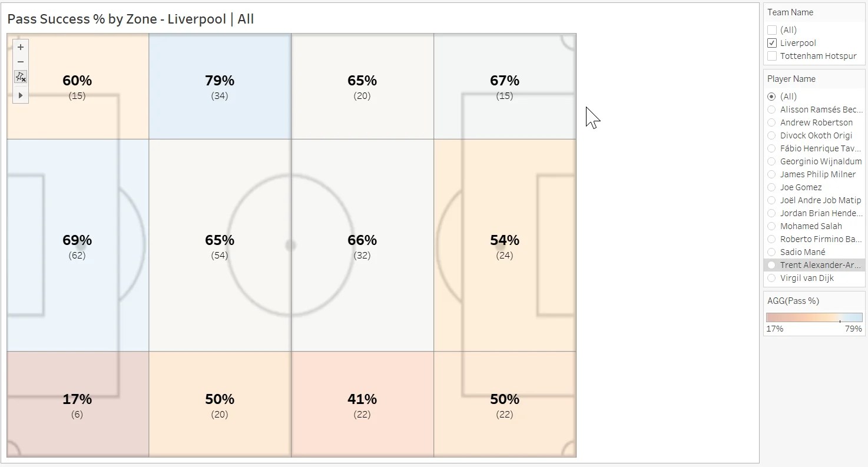The height and width of the screenshot is (467, 868).
Task: Select Sadio Mané radio button
Action: [x=771, y=252]
